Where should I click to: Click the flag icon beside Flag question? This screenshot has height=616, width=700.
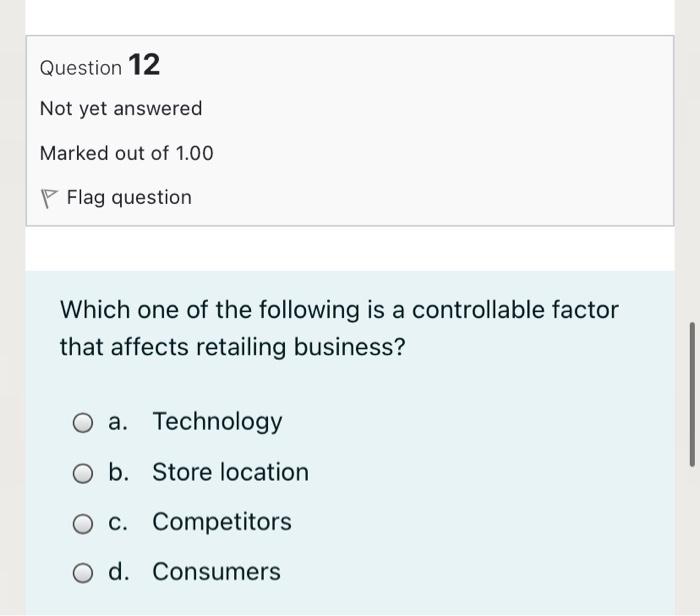pyautogui.click(x=49, y=198)
